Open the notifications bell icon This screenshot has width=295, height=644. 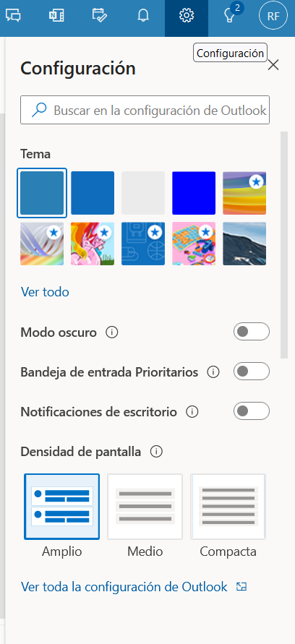[x=143, y=16]
